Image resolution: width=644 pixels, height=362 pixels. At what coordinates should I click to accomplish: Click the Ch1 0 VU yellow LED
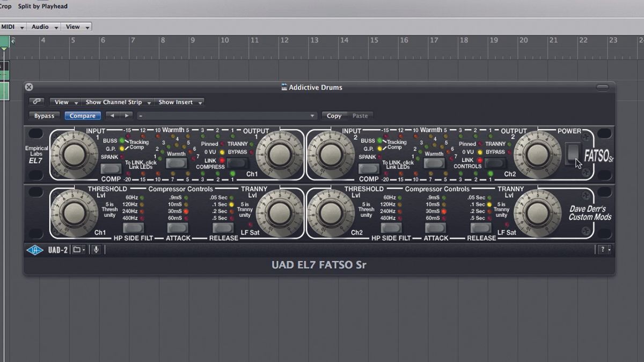222,152
